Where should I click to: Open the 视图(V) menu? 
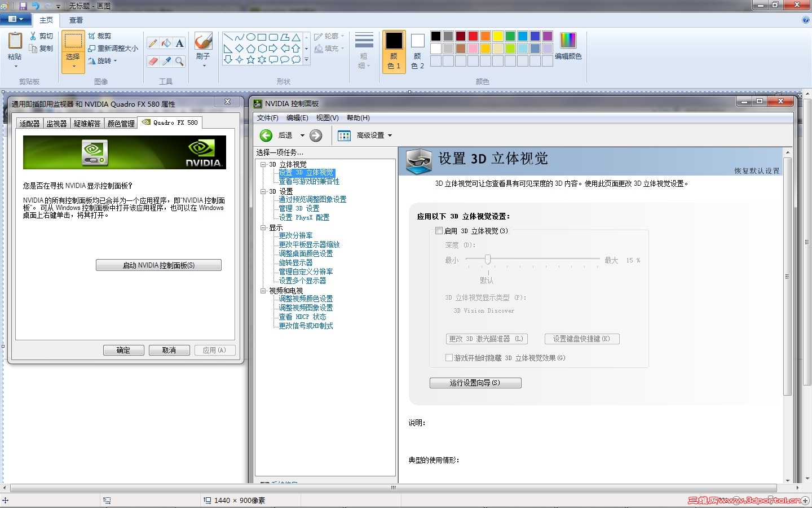pos(327,118)
